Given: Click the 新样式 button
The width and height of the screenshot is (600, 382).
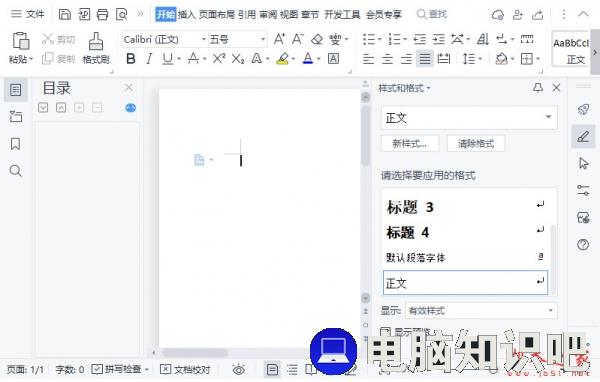Looking at the screenshot, I should pyautogui.click(x=409, y=144).
